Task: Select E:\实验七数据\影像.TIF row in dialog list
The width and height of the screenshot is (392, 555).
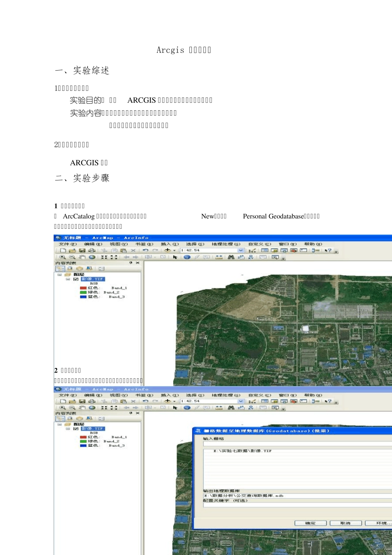Action: point(297,451)
